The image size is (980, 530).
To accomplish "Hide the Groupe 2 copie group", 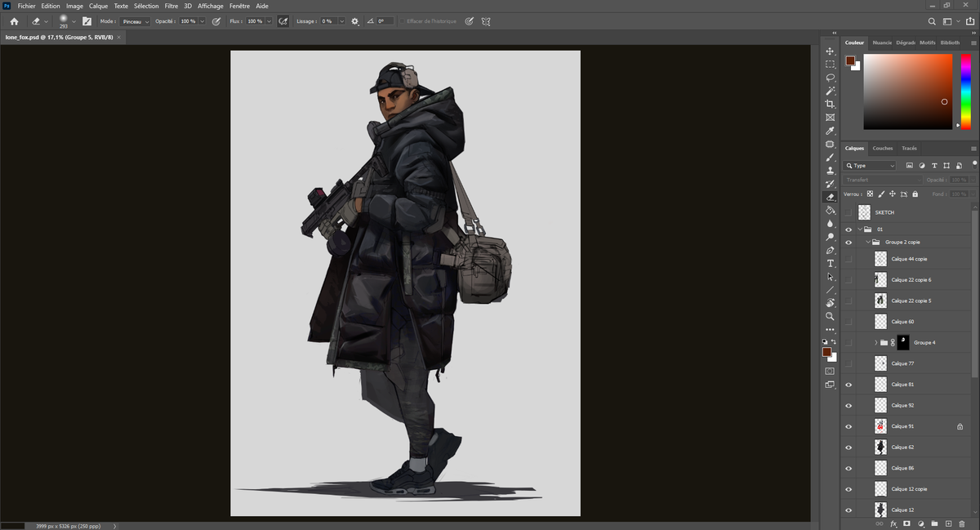I will coord(849,243).
